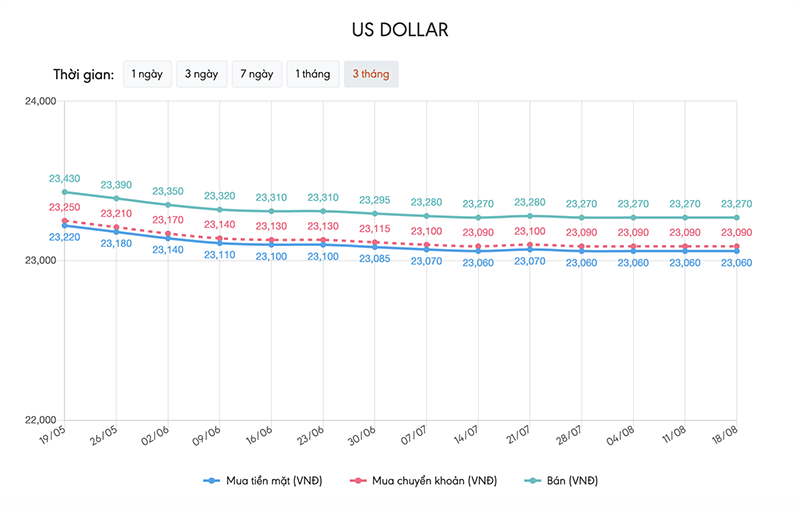Click the Bán data point at 19/05

coord(64,192)
